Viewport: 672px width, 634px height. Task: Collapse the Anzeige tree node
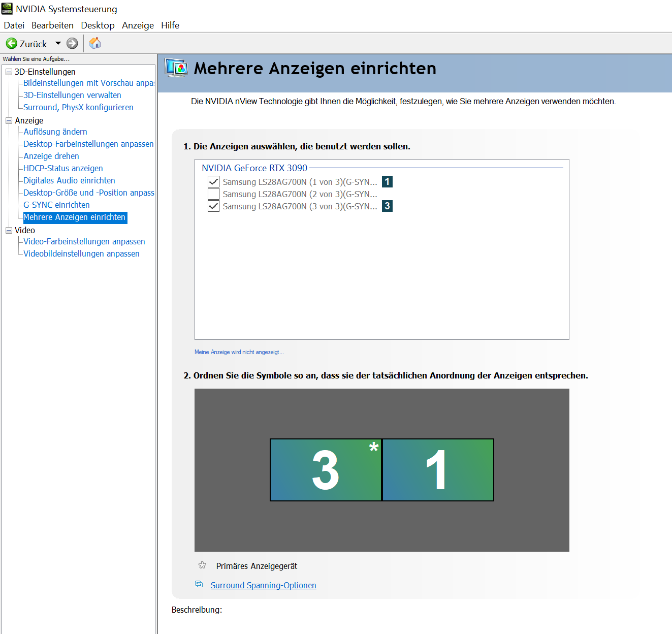point(9,120)
